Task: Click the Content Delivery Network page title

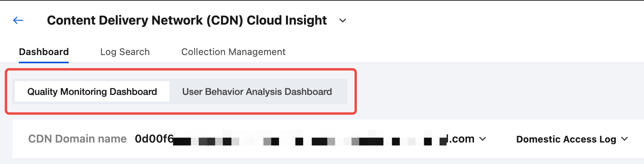Action: [187, 20]
